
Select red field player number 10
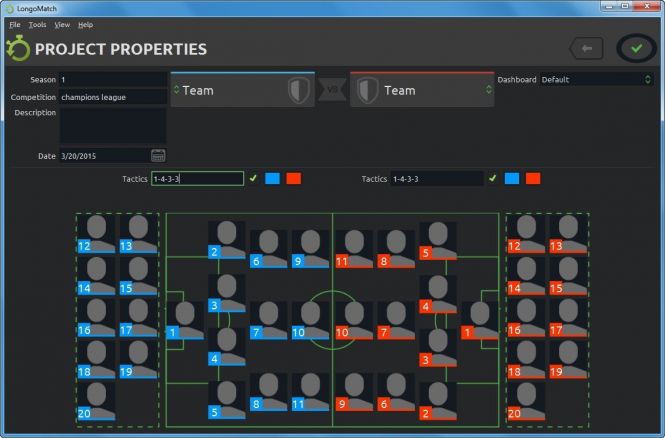(353, 321)
